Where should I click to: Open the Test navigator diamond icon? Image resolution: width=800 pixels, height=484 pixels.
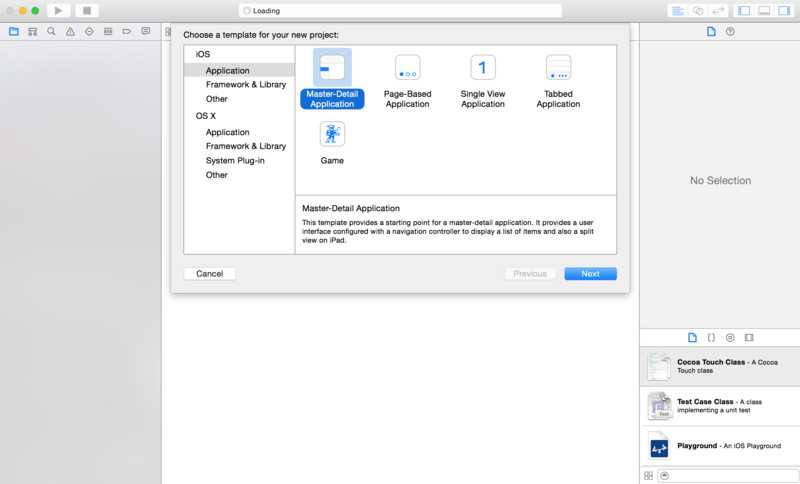pyautogui.click(x=89, y=32)
